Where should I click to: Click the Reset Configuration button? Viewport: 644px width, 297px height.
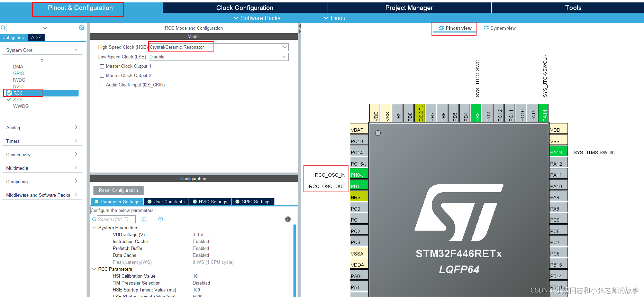[118, 190]
